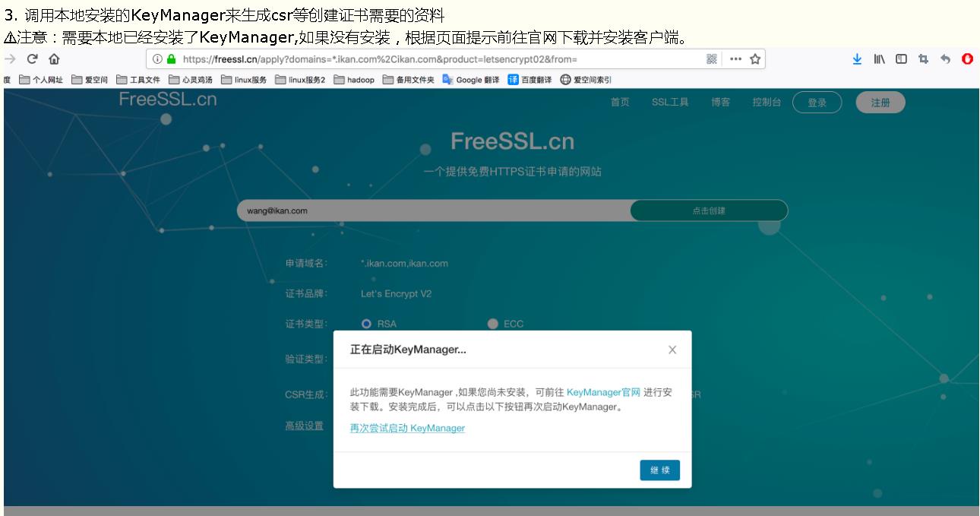Open the Google 翻译 bookmark
Screen dimensions: 980x516
pos(471,80)
